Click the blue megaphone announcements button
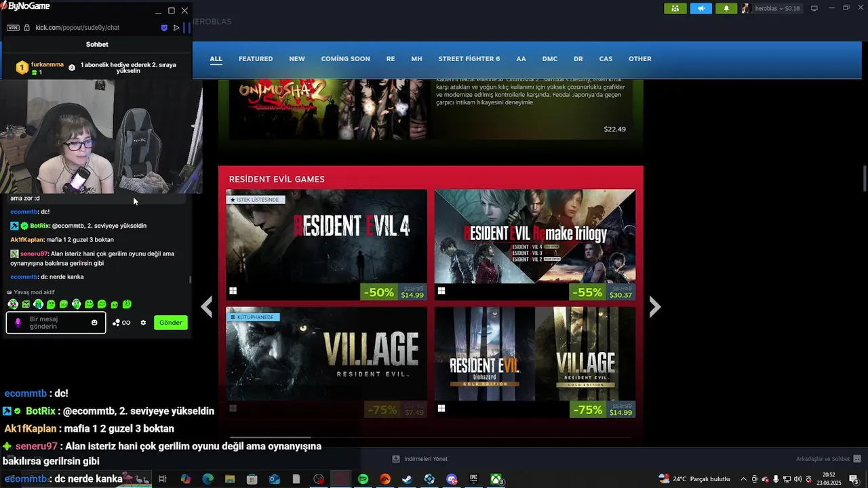The width and height of the screenshot is (868, 488). pyautogui.click(x=701, y=8)
